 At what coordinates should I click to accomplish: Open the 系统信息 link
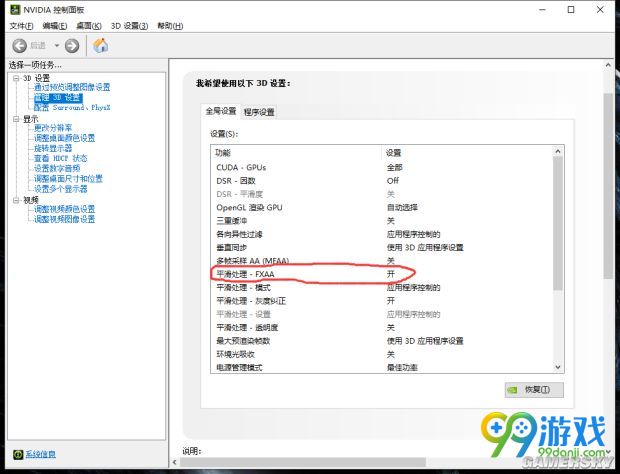[40, 454]
